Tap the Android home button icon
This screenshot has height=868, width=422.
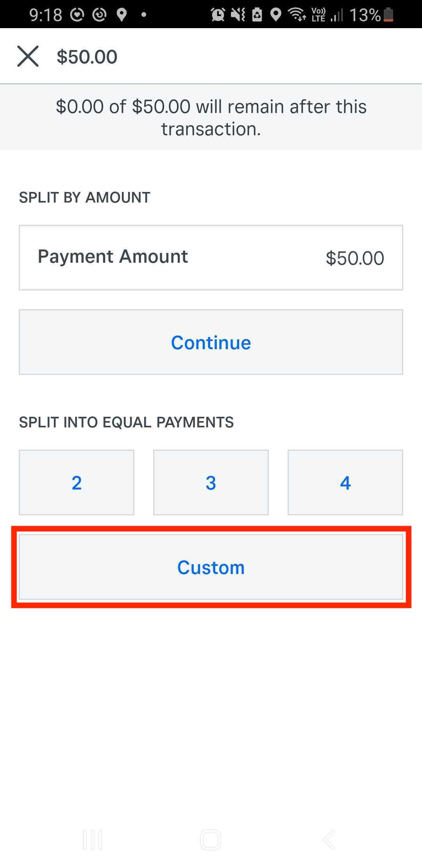(x=211, y=839)
